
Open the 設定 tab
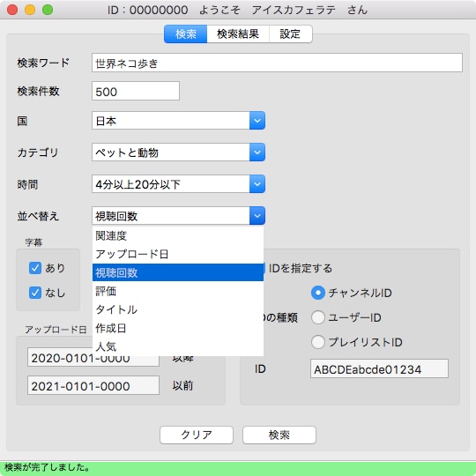pyautogui.click(x=290, y=33)
